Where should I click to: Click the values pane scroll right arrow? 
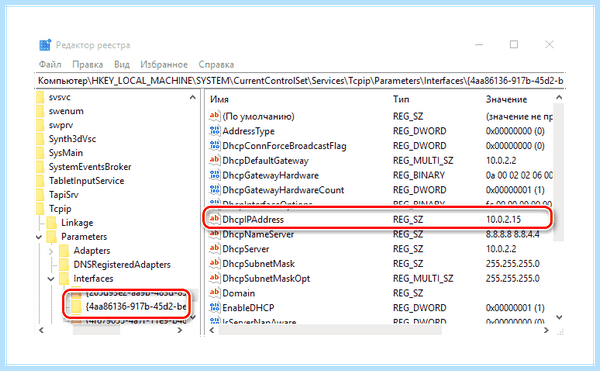point(546,330)
